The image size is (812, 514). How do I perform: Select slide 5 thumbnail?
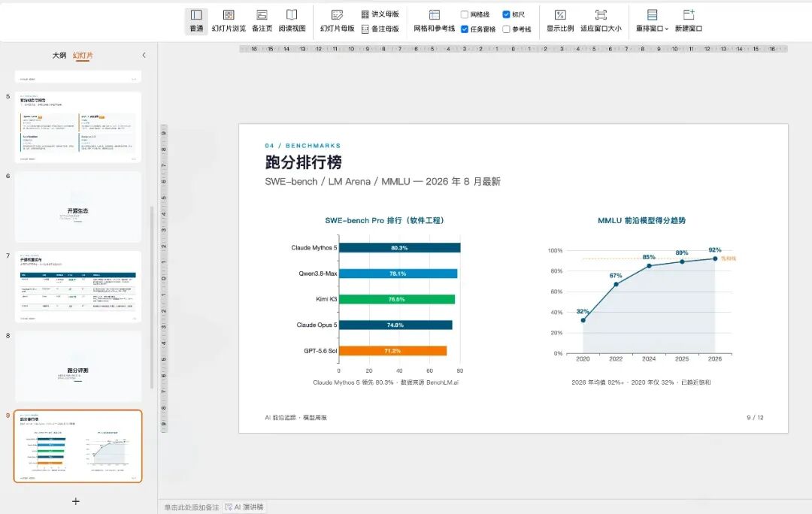point(78,127)
